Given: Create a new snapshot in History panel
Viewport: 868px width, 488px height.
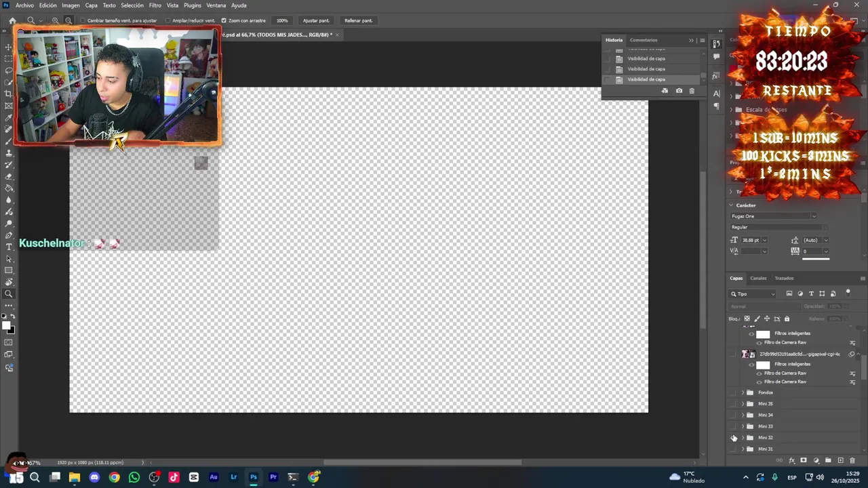Looking at the screenshot, I should pos(679,91).
